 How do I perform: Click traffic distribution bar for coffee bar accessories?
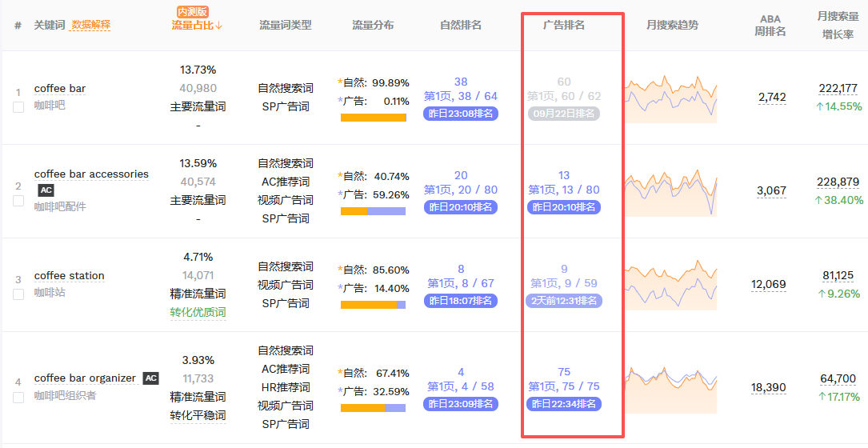pyautogui.click(x=373, y=211)
